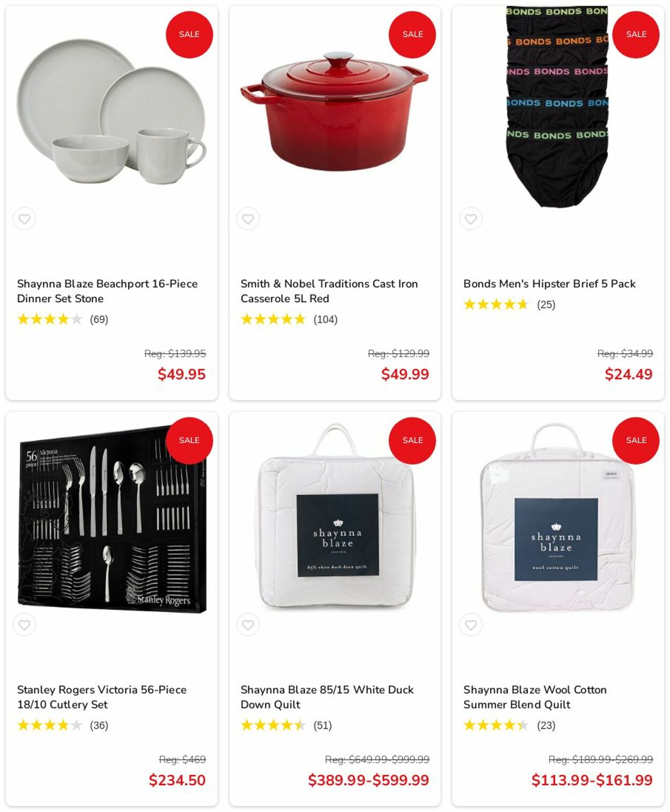Open Shaynna Blaze Beachport 16-Piece Dinner Set link

tap(107, 291)
